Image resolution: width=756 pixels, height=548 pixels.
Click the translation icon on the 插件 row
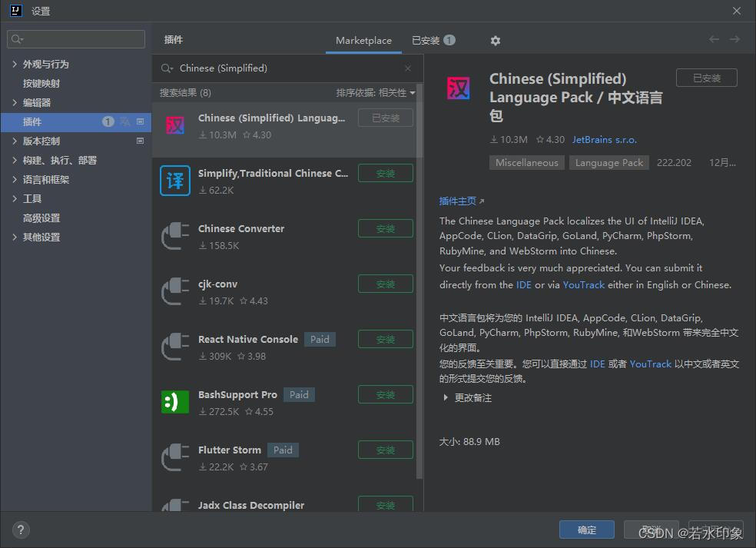125,121
